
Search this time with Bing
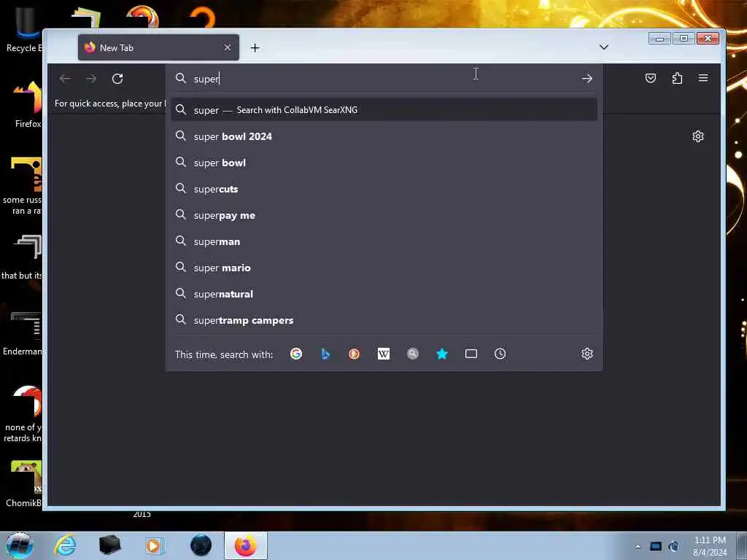click(325, 354)
